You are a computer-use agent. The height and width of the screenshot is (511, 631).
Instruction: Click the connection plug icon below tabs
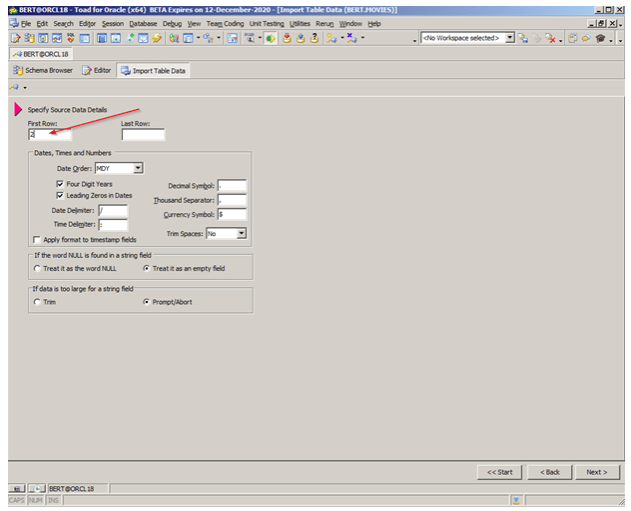pyautogui.click(x=15, y=87)
